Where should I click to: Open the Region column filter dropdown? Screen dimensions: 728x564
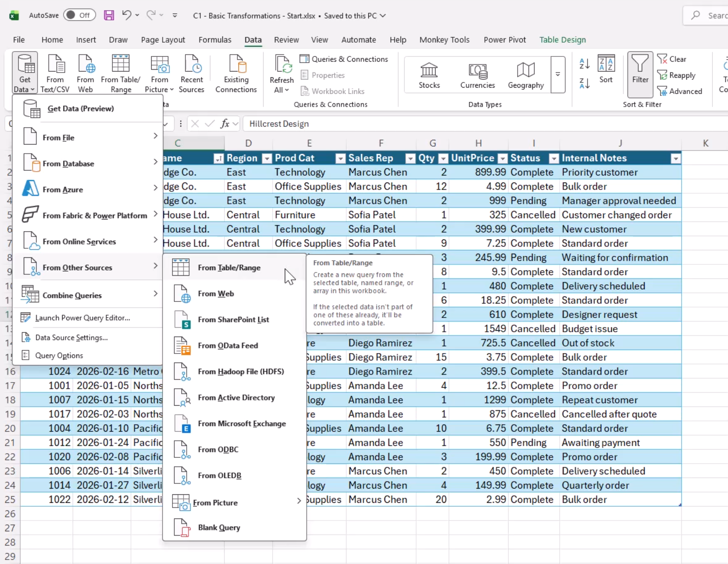click(267, 158)
